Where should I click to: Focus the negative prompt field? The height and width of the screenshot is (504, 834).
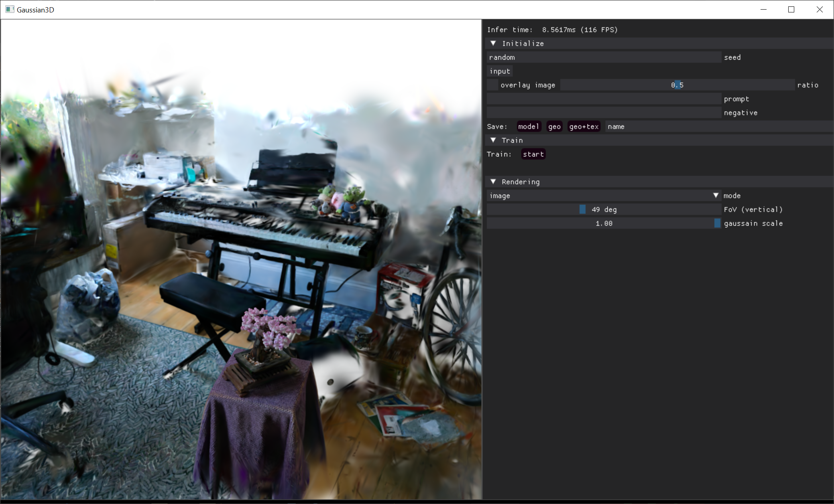(604, 113)
